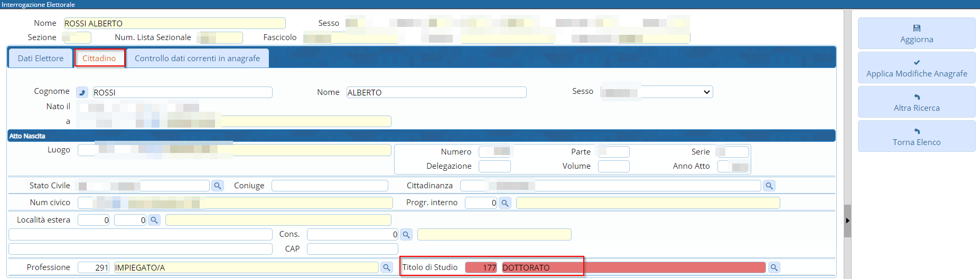This screenshot has width=980, height=279.
Task: Switch to the Dati Elettore tab
Action: (41, 59)
